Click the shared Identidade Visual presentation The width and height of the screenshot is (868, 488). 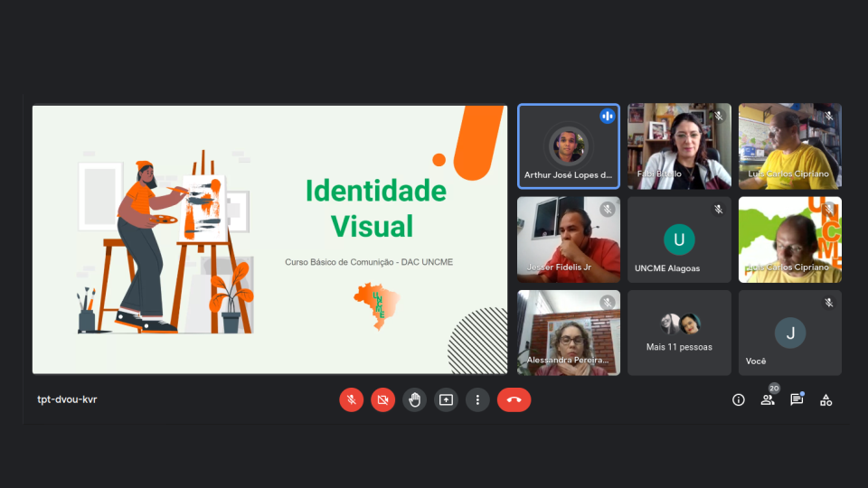[x=269, y=239]
